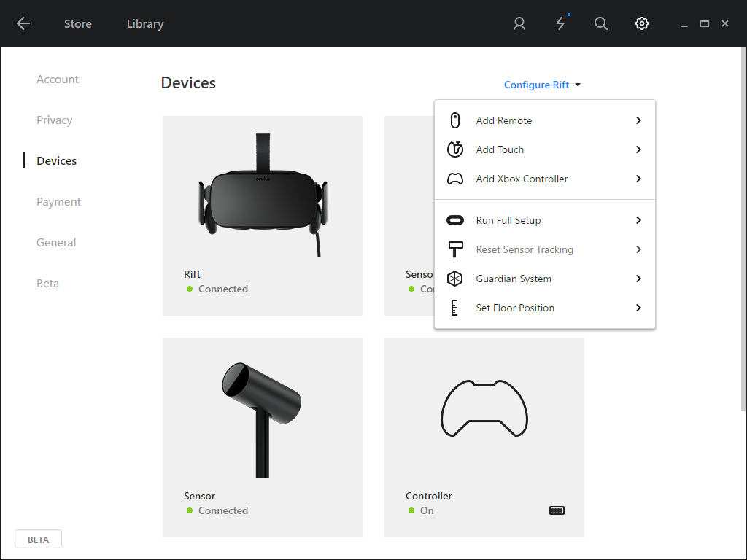Screen dimensions: 747x560
Task: Click the notifications lightning bolt icon
Action: [560, 23]
